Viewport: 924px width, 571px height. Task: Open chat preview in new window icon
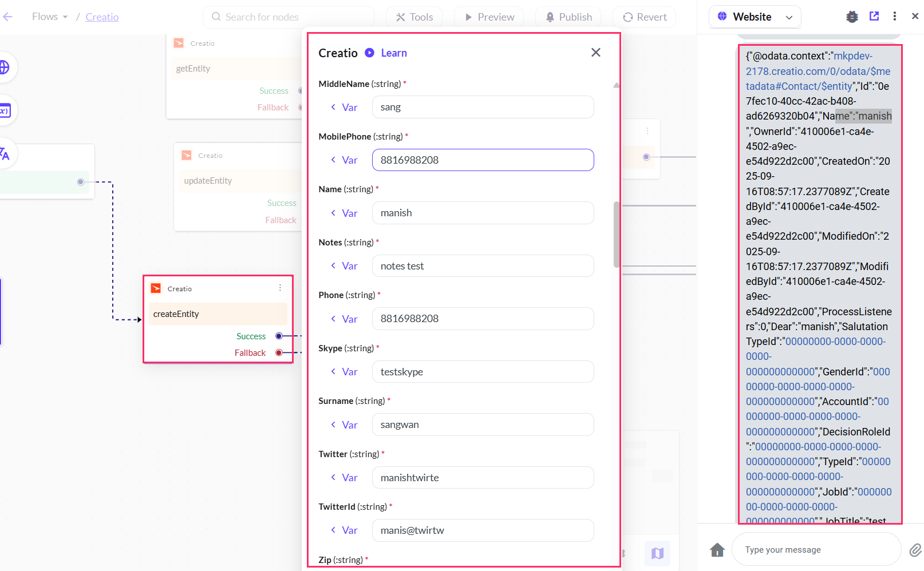tap(874, 17)
